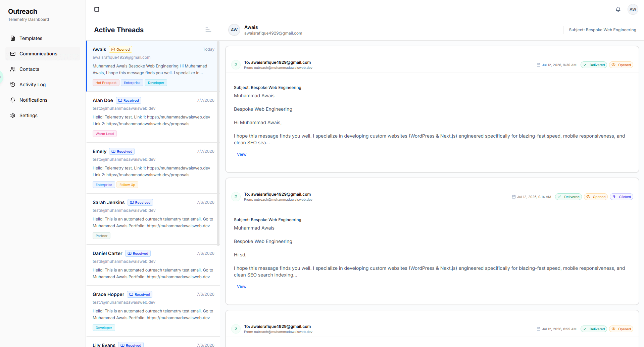
Task: Click the Developer tag on Grace Hopper thread
Action: [104, 328]
